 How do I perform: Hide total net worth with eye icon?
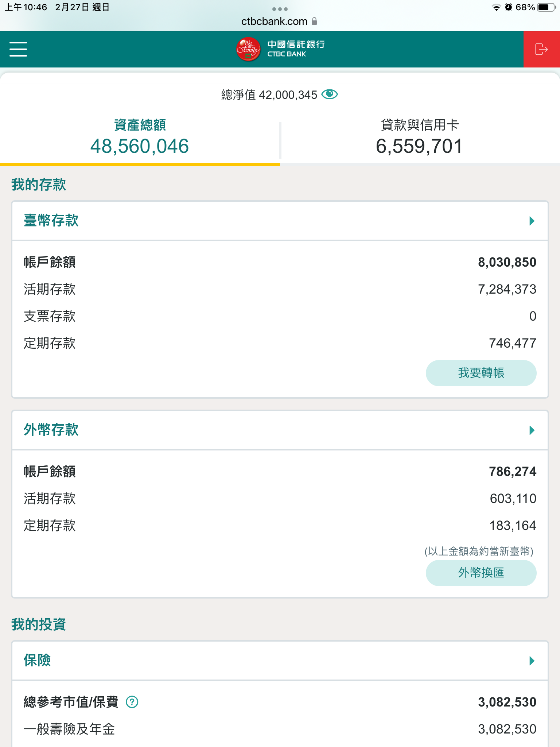click(330, 94)
